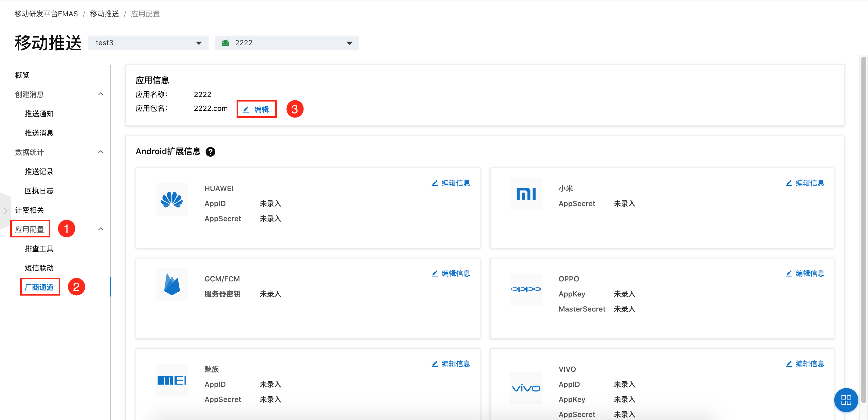Open the 2222 application dropdown
The image size is (868, 420).
point(286,43)
